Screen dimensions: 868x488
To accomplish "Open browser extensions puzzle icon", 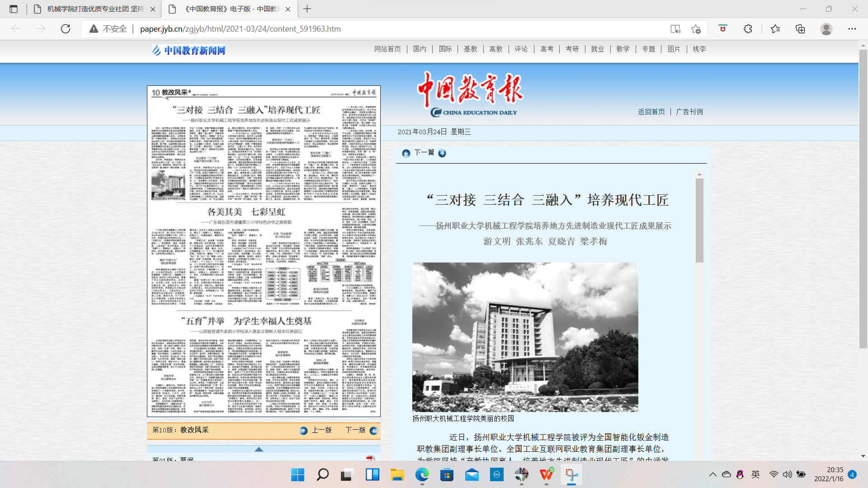I will [x=748, y=29].
